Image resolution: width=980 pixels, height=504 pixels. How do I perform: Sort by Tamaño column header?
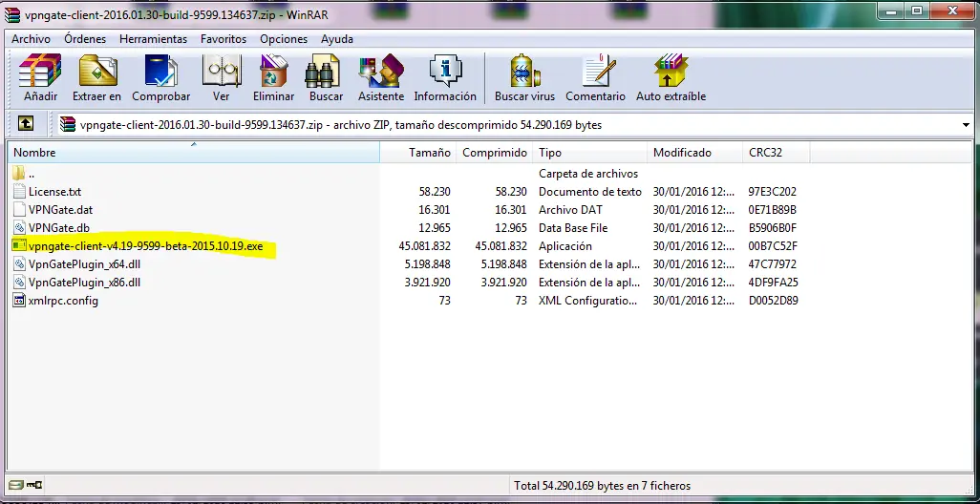pyautogui.click(x=418, y=153)
